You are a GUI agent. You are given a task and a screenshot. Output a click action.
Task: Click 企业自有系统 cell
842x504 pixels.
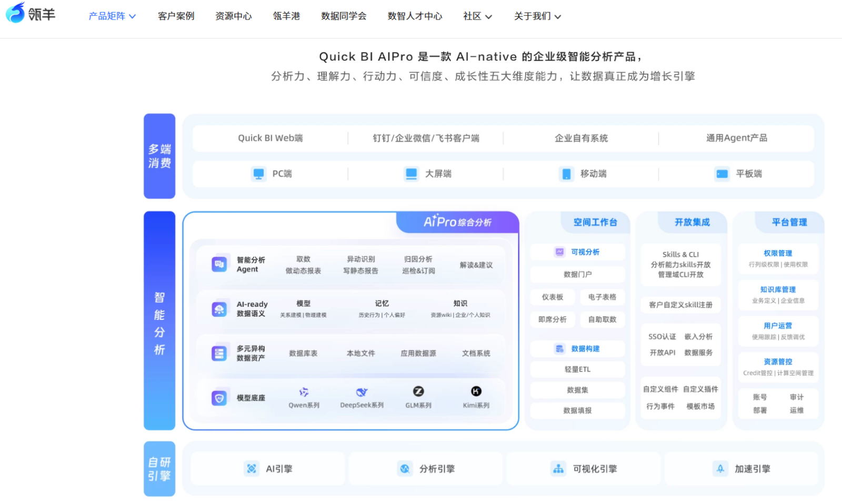point(581,138)
